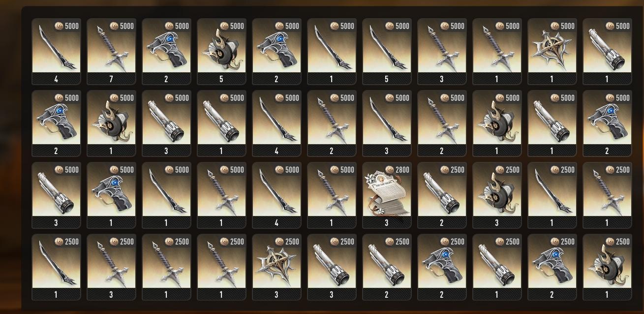Select the scroll item priced 2800
Screen dimensions: 644x314
coord(387,195)
